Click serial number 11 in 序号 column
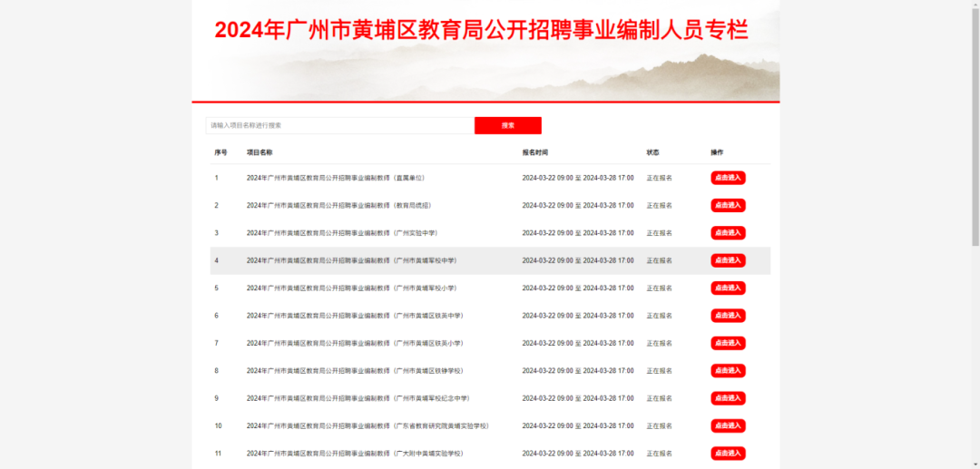 (218, 453)
